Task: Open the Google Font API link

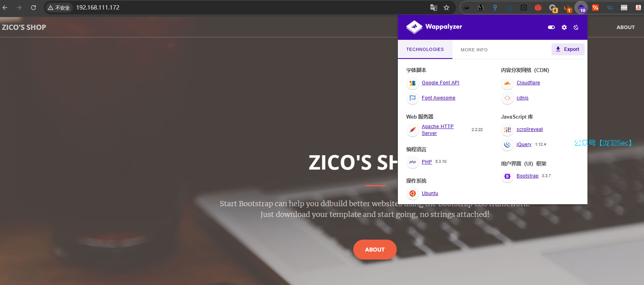Action: pos(440,83)
